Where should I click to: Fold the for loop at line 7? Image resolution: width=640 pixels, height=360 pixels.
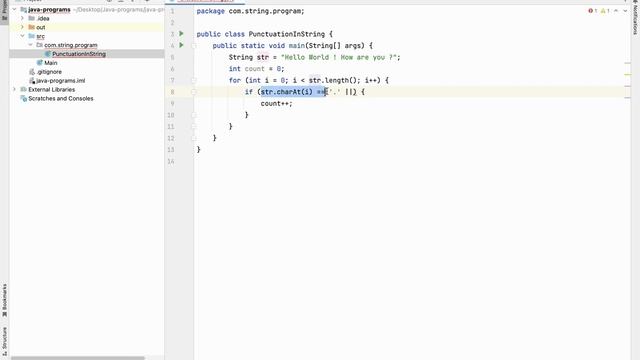[194, 80]
